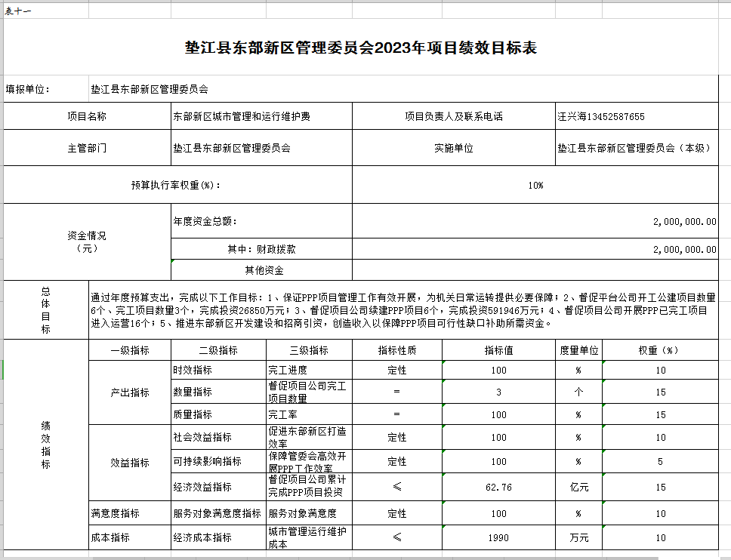Click the indicator value '3' in 数量指标 row
This screenshot has height=560, width=731.
(x=499, y=392)
